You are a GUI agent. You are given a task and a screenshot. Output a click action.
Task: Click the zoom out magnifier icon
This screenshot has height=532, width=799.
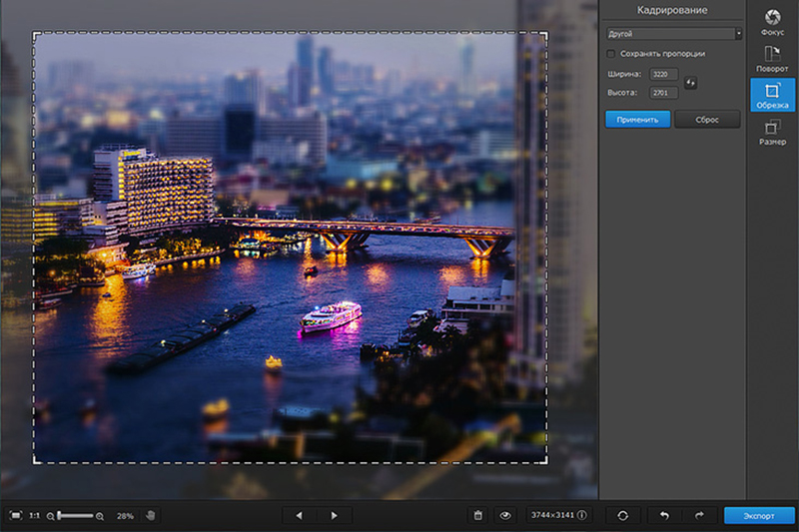point(51,516)
